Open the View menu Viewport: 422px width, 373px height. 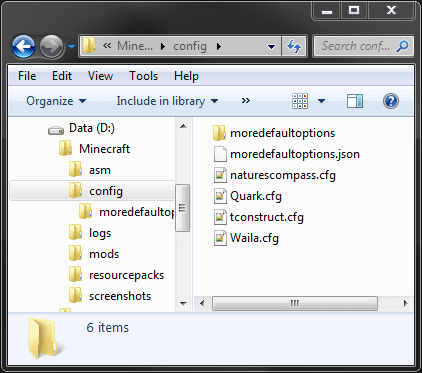(100, 76)
